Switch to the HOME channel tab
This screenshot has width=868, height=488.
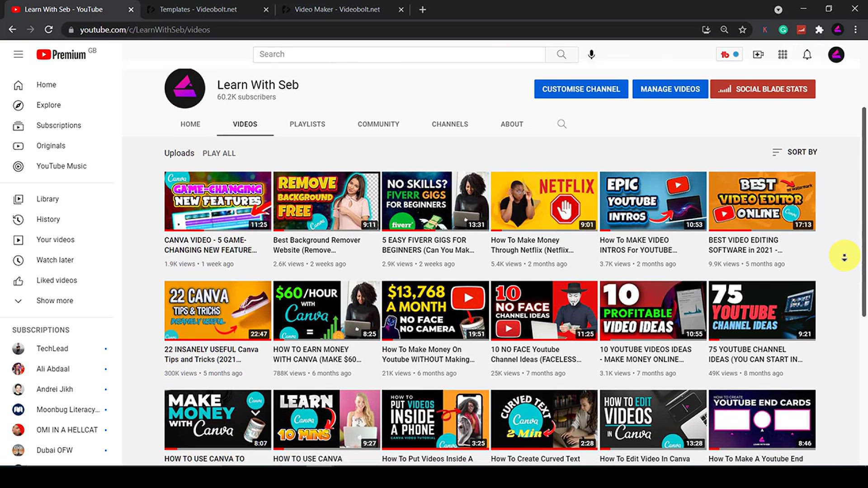[190, 124]
